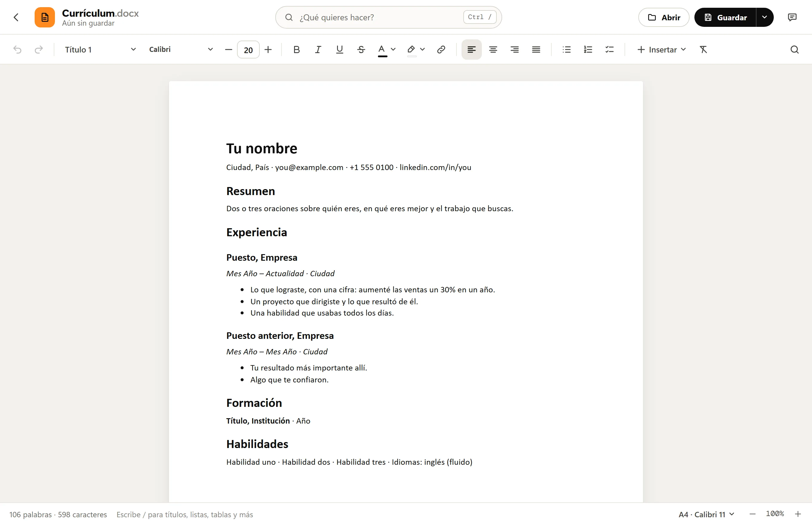Align text to the right

tap(514, 50)
